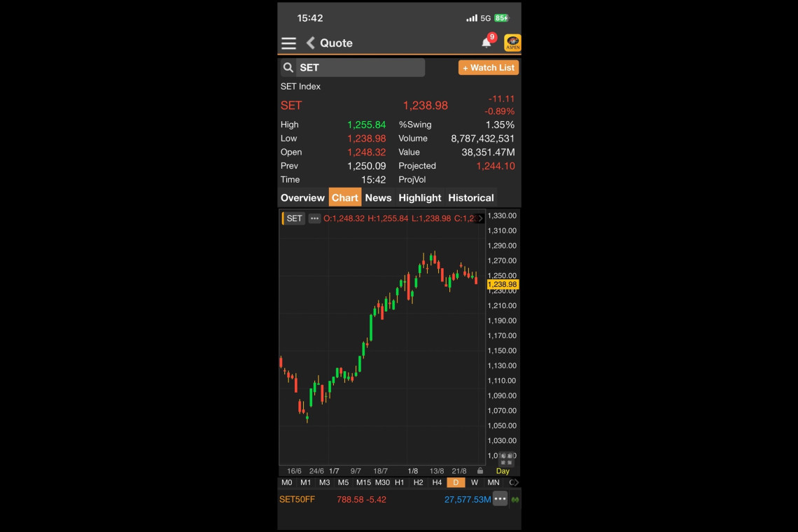The image size is (798, 532).
Task: Select the M5 timeframe
Action: [x=344, y=482]
